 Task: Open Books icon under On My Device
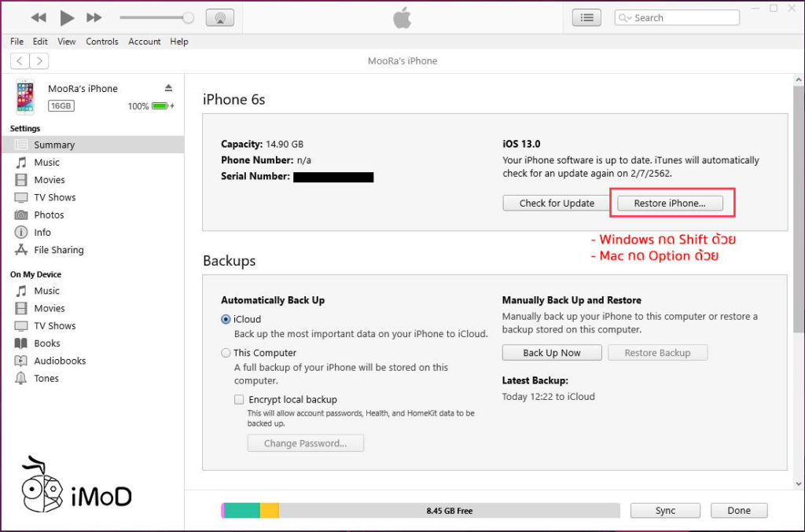point(21,343)
